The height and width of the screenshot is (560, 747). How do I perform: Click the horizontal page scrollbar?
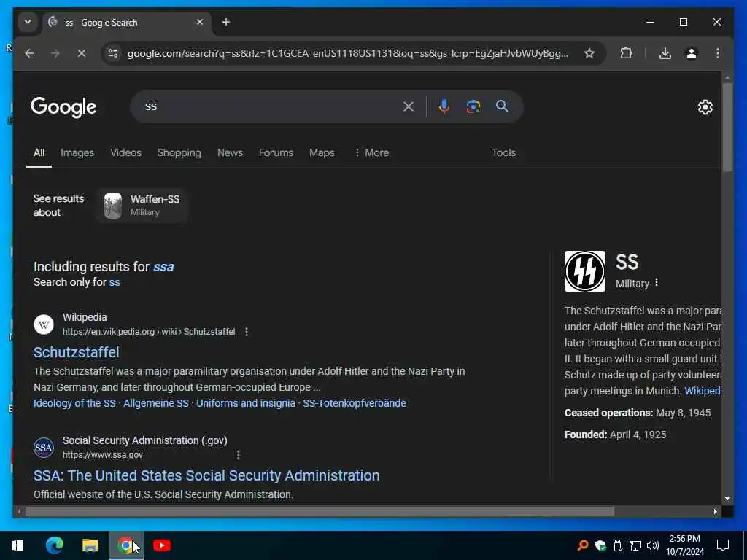[320, 511]
